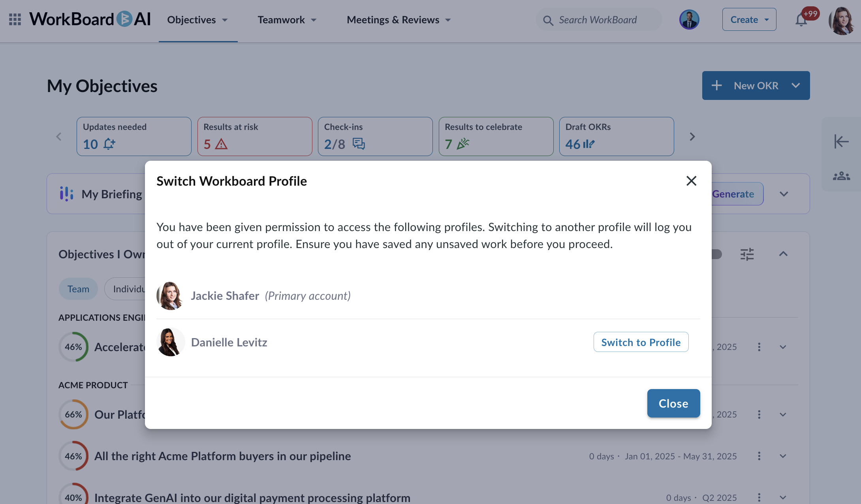This screenshot has height=504, width=861.
Task: Expand the Integrate GenAI objective row
Action: click(783, 498)
